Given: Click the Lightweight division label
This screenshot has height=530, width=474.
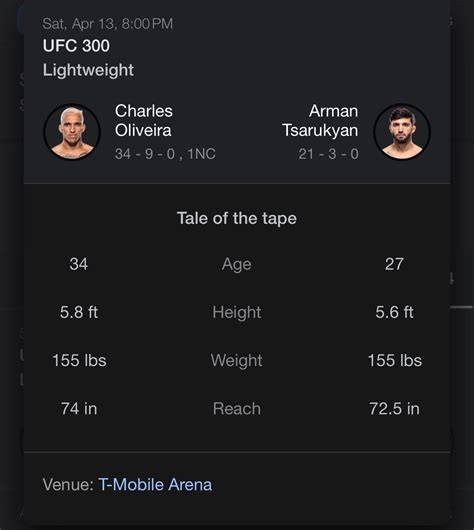Looking at the screenshot, I should coord(88,70).
